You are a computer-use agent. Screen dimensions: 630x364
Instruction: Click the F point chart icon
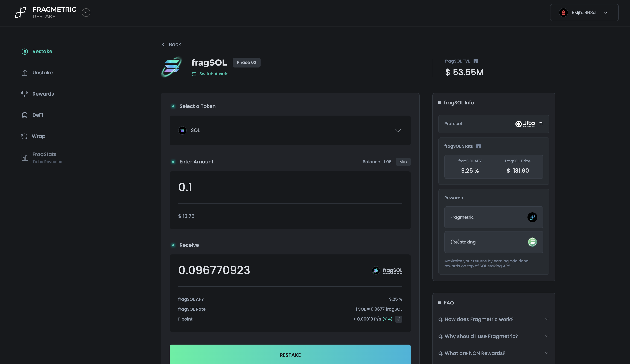click(399, 319)
